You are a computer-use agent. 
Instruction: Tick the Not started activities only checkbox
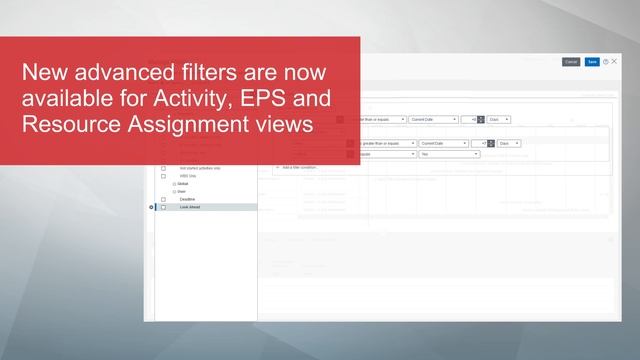tap(163, 168)
